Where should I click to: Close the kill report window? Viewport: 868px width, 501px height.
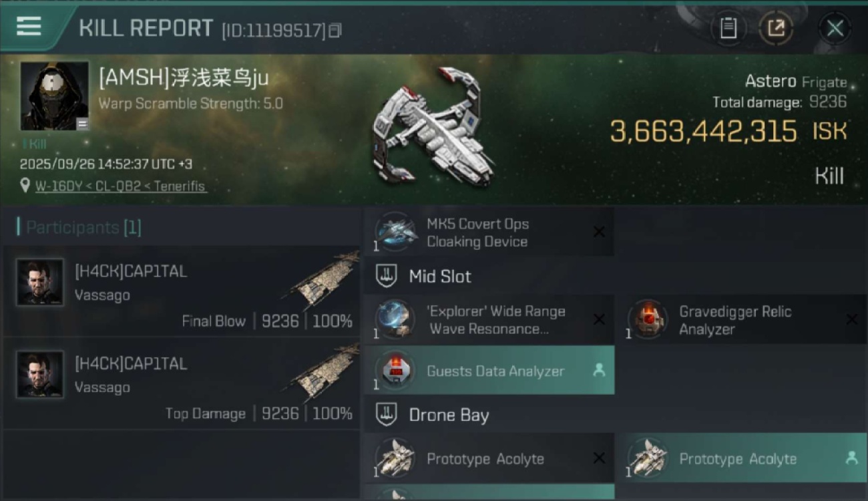point(835,29)
